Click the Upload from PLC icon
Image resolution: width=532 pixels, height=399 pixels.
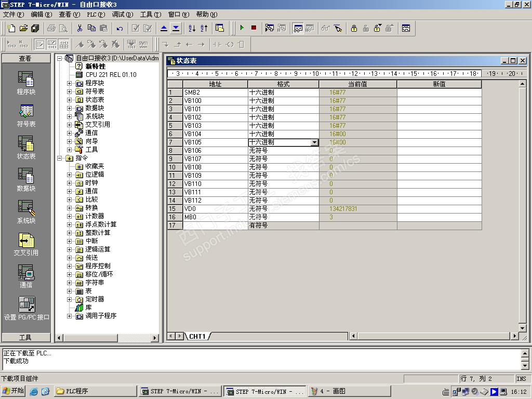tap(164, 29)
